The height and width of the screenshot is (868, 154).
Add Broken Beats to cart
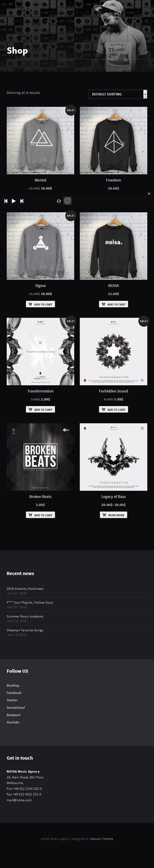click(40, 515)
